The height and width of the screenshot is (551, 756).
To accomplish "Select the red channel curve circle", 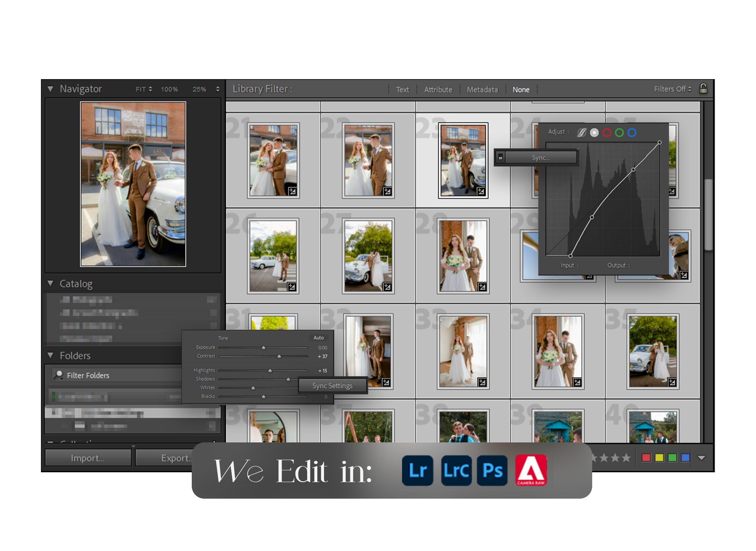I will [x=607, y=133].
